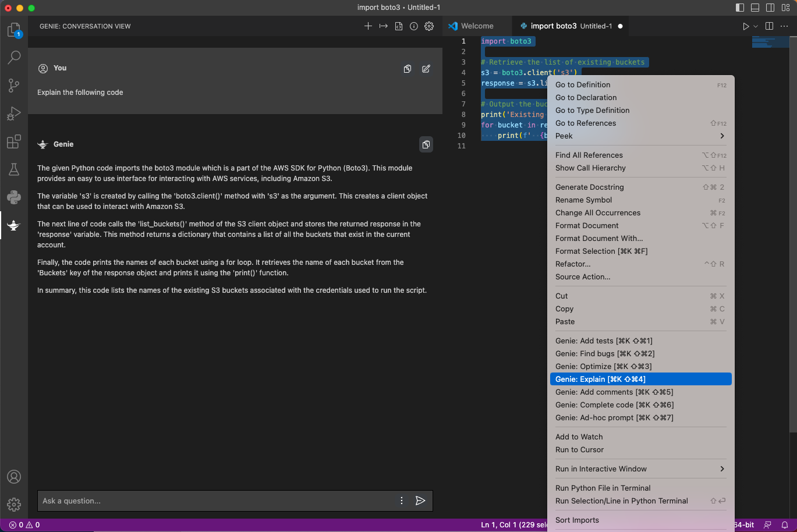Choose Genie: Explain from context menu
Screen dimensions: 797x532
click(640, 379)
